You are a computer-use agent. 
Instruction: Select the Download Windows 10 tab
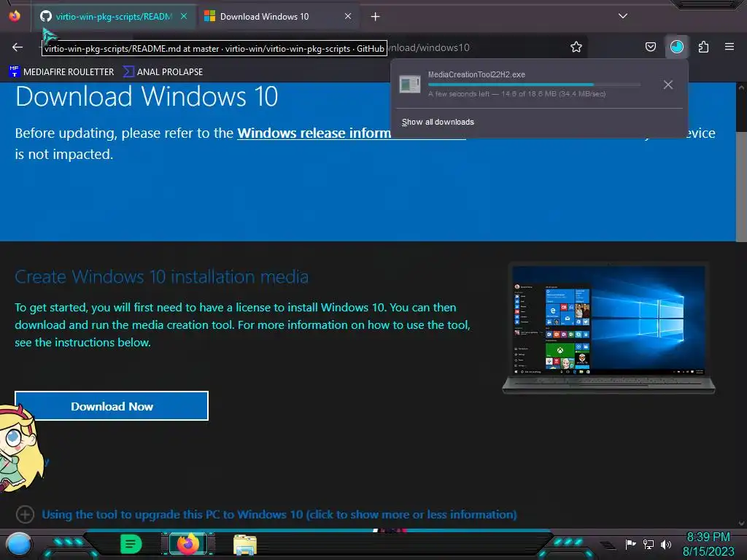click(x=278, y=17)
